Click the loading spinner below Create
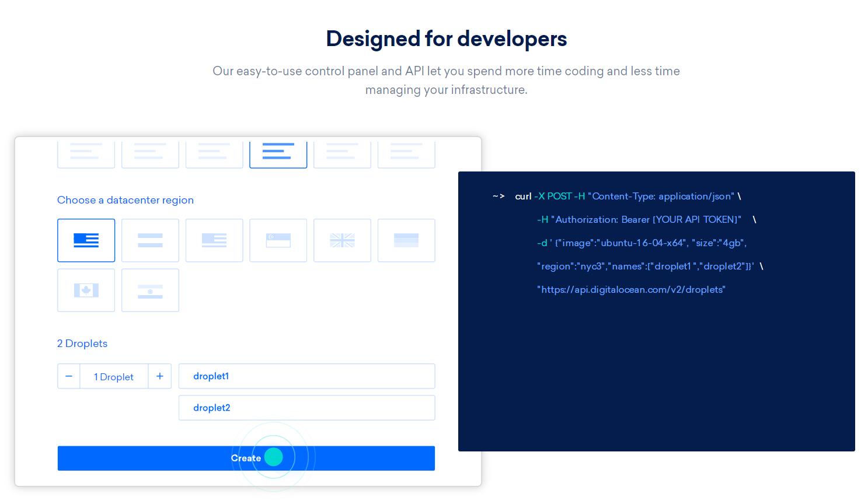 (274, 457)
